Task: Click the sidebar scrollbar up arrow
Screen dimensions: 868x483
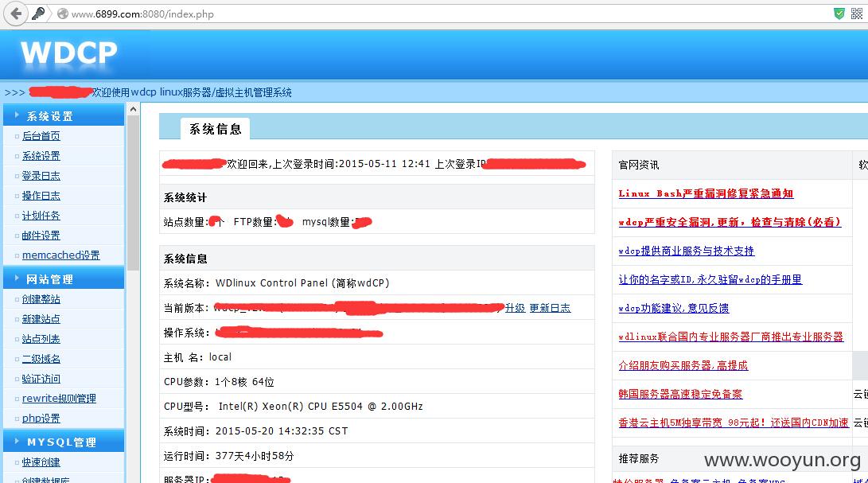Action: click(x=133, y=110)
